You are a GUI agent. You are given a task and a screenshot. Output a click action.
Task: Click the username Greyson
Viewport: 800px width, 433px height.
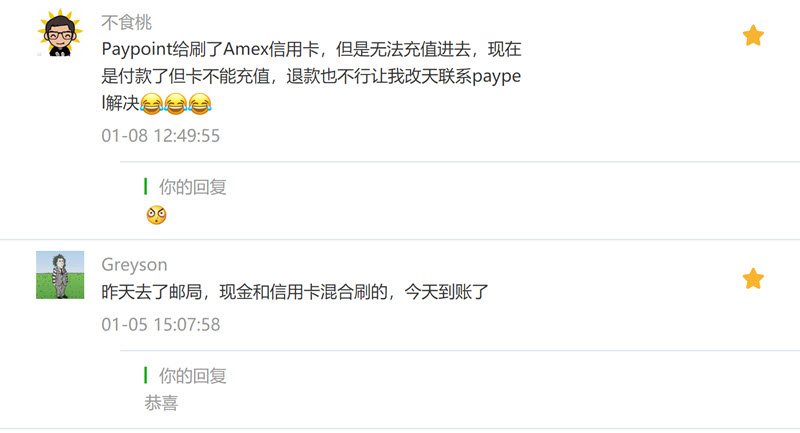click(x=134, y=265)
